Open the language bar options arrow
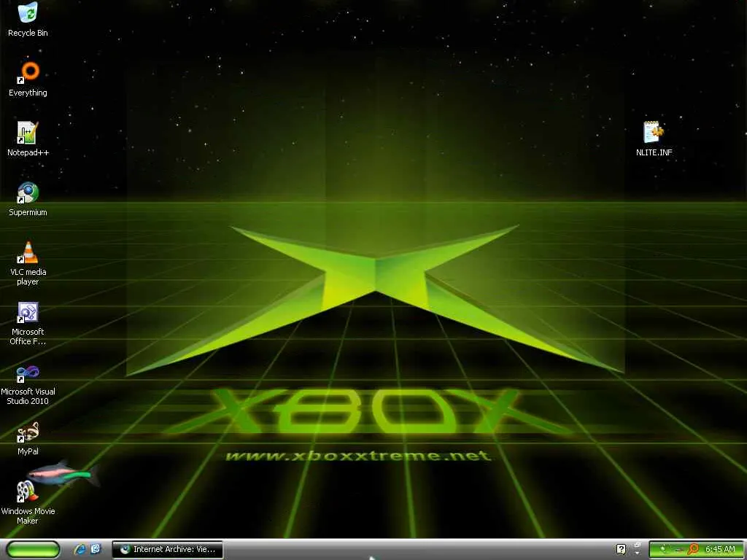The height and width of the screenshot is (560, 747). pyautogui.click(x=638, y=553)
